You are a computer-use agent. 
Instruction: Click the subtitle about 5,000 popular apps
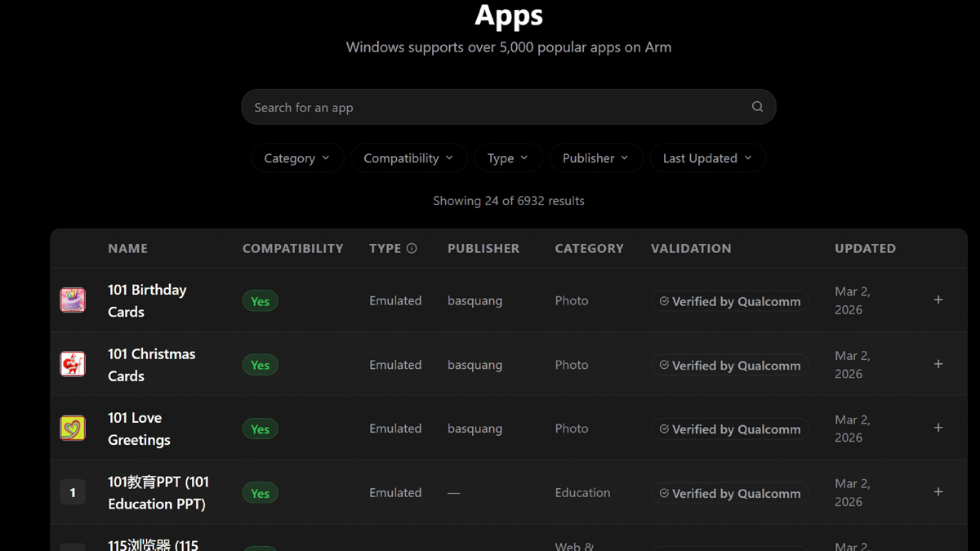[508, 47]
